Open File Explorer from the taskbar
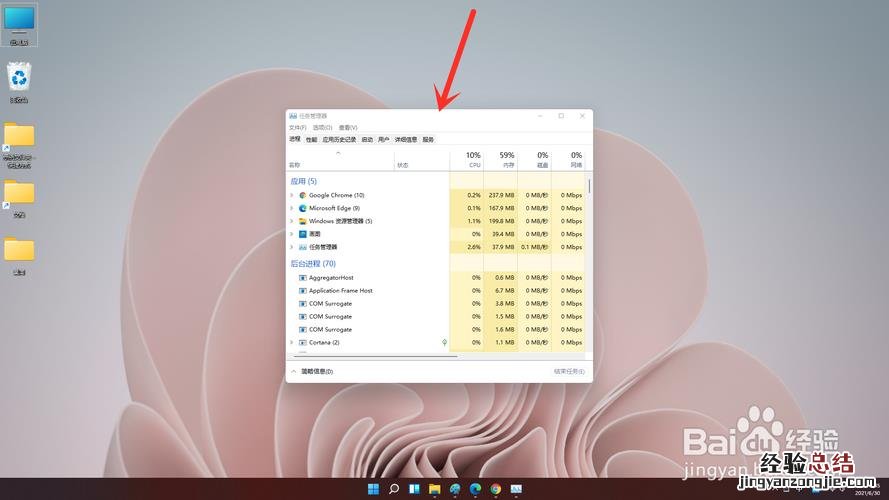Image resolution: width=889 pixels, height=500 pixels. point(435,489)
